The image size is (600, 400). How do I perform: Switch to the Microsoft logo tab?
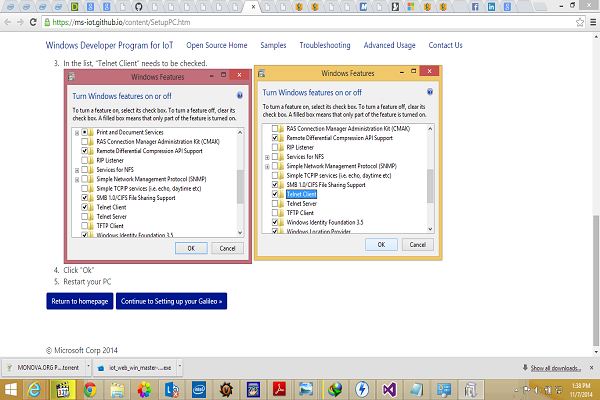(411, 7)
